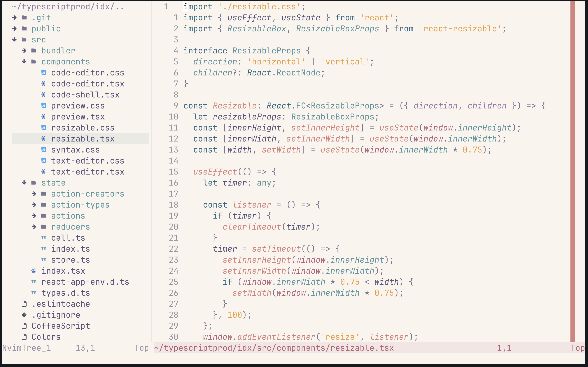This screenshot has height=367, width=588.
Task: Click the React icon beside index.tsx
Action: [x=34, y=271]
